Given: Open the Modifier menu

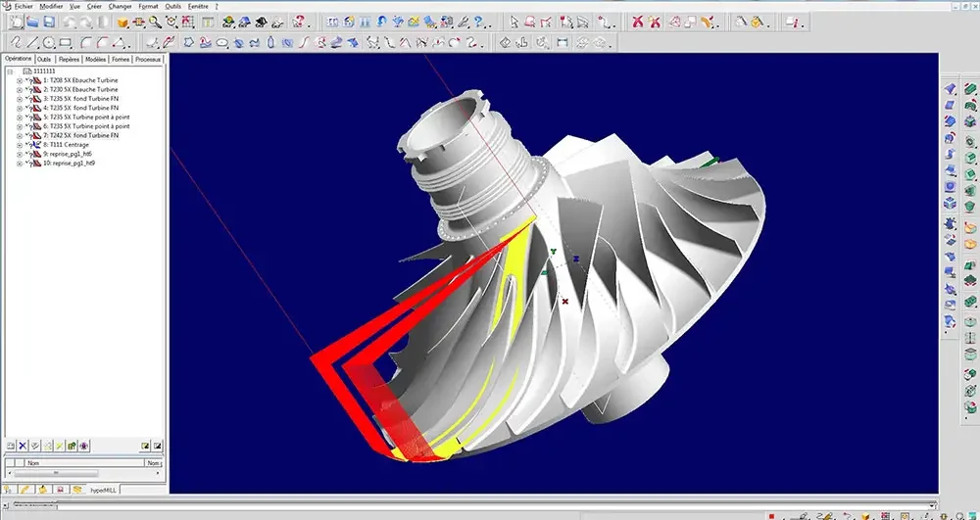Looking at the screenshot, I should (51, 6).
